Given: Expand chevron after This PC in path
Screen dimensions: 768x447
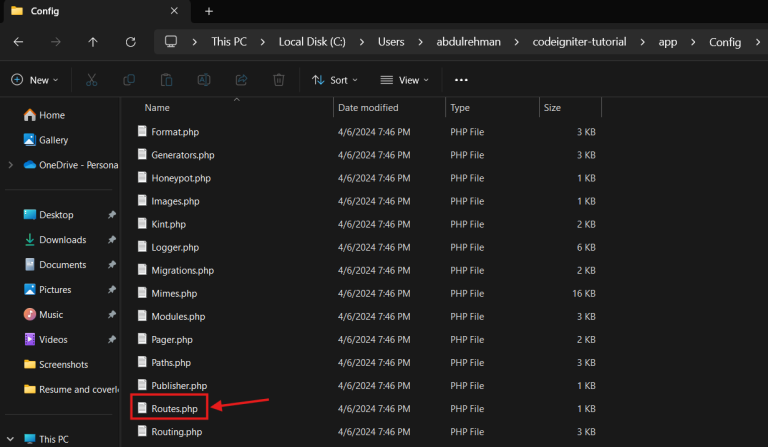Looking at the screenshot, I should [x=263, y=42].
